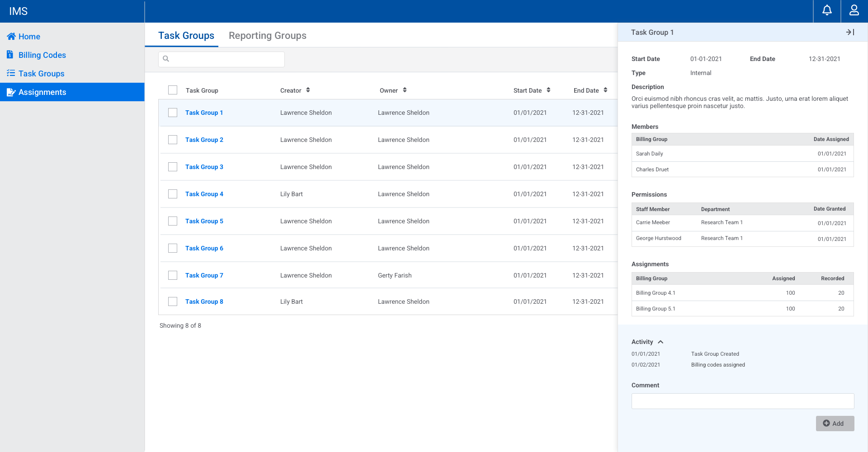Click the Assignments edit icon in sidebar

pyautogui.click(x=11, y=92)
